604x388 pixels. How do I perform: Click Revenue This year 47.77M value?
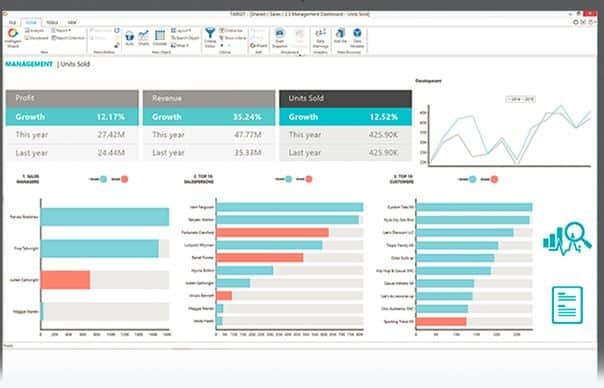click(248, 134)
